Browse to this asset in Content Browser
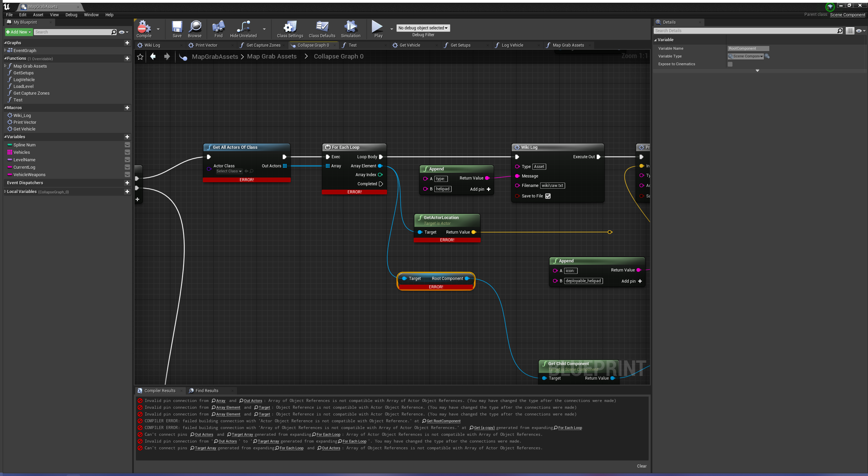 [x=195, y=29]
